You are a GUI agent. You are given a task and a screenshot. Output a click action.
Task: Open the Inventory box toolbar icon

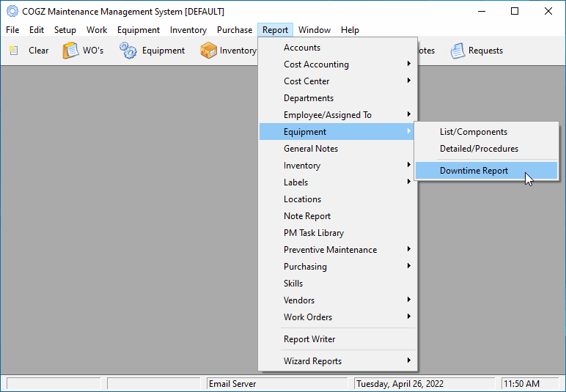tap(208, 51)
